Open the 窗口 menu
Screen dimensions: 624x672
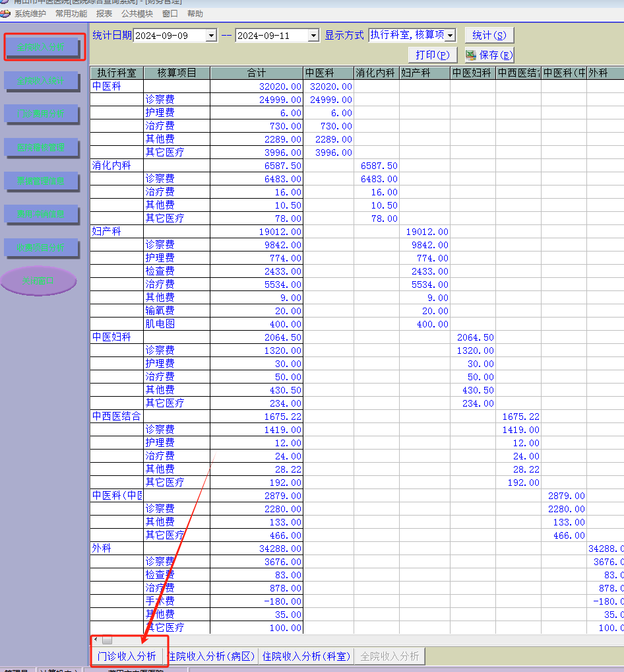tap(170, 14)
